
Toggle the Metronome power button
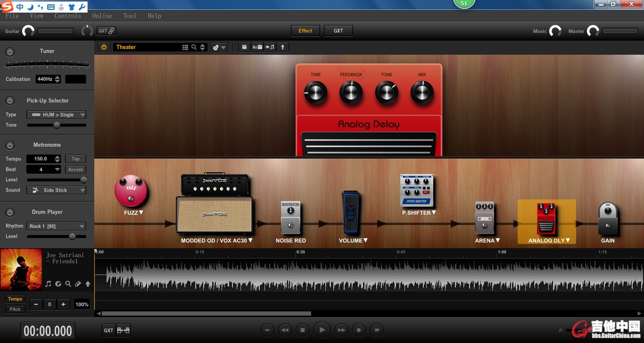click(x=10, y=145)
